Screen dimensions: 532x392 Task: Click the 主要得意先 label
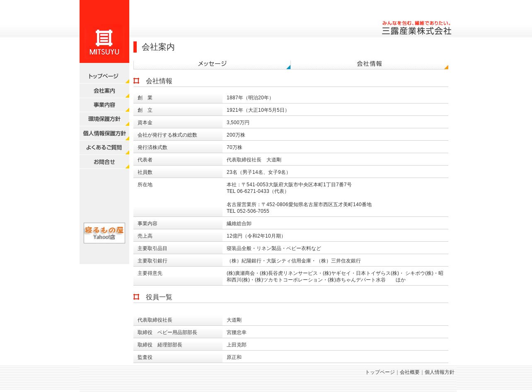(150, 273)
